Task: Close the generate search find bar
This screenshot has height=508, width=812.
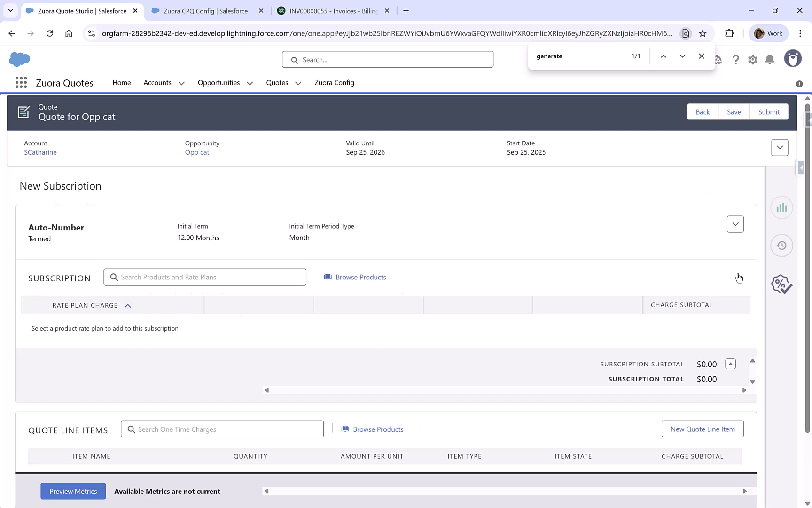Action: pos(702,56)
